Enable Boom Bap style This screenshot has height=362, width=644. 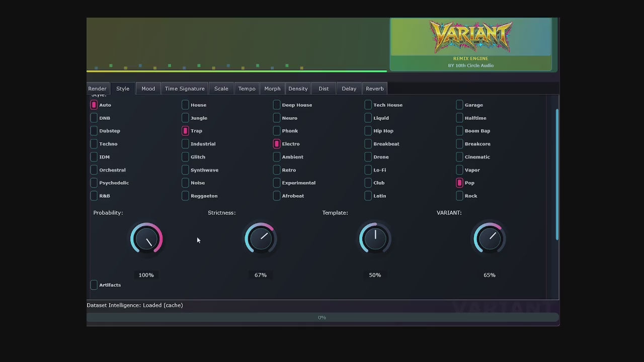pos(459,131)
